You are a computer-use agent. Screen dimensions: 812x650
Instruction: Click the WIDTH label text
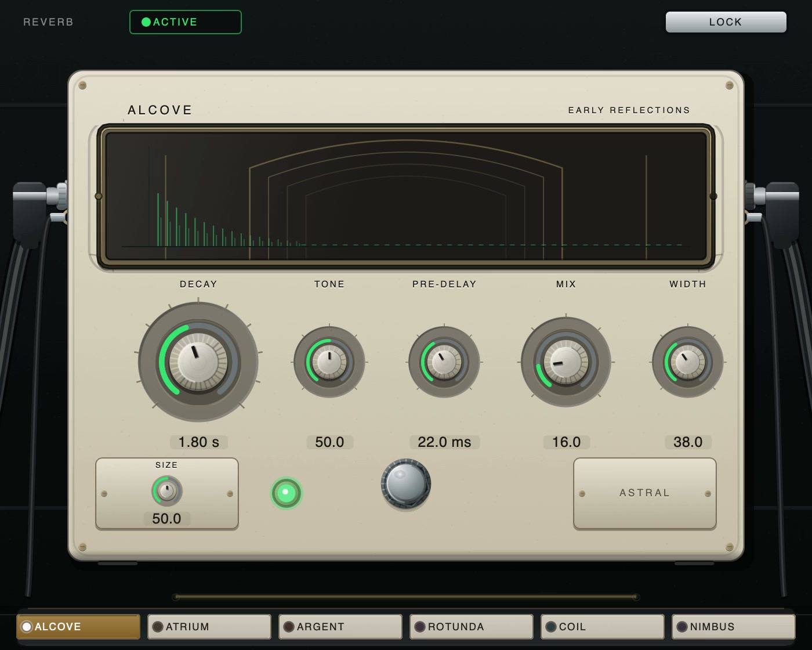click(x=688, y=284)
